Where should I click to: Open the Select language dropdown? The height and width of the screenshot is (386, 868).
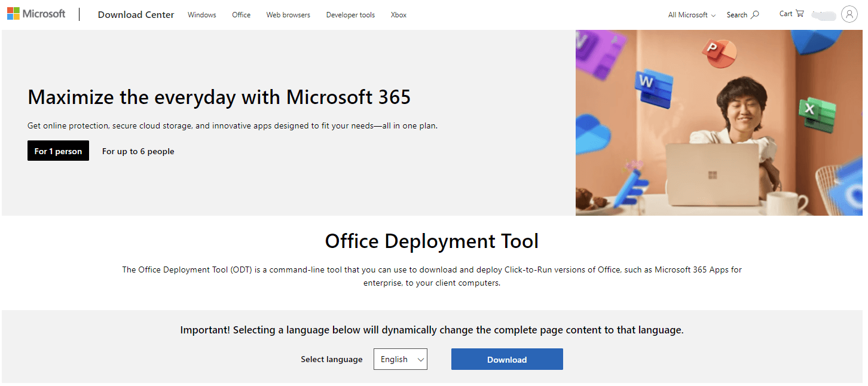point(400,359)
